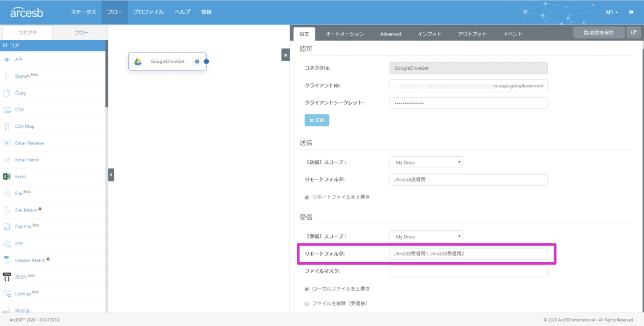Select the FTP connector icon
Image resolution: width=644 pixels, height=326 pixels.
pyautogui.click(x=7, y=244)
